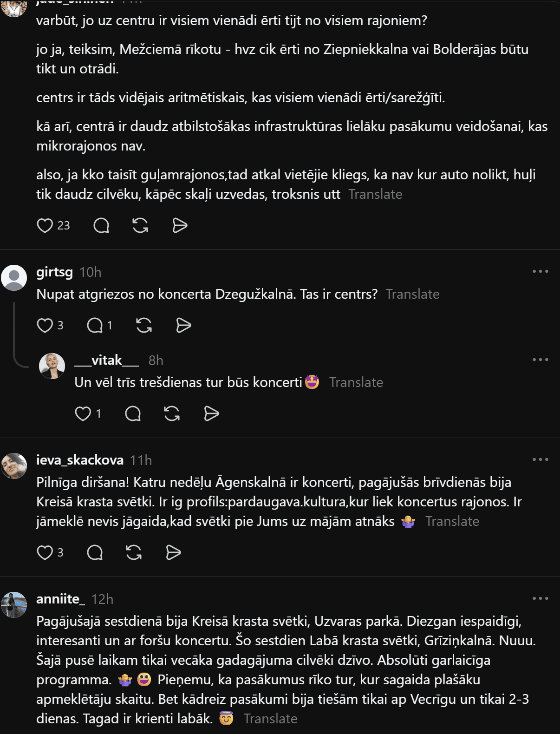Open replies on girtsg's comment

tap(99, 326)
